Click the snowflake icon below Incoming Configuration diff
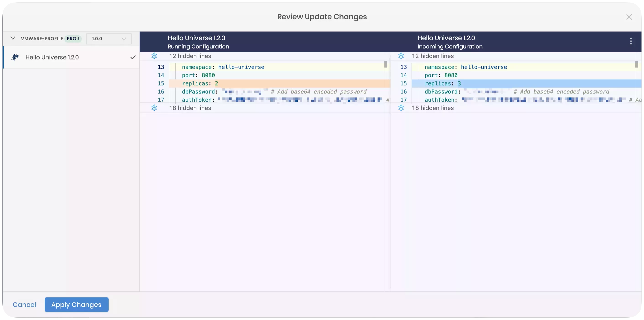 [401, 108]
